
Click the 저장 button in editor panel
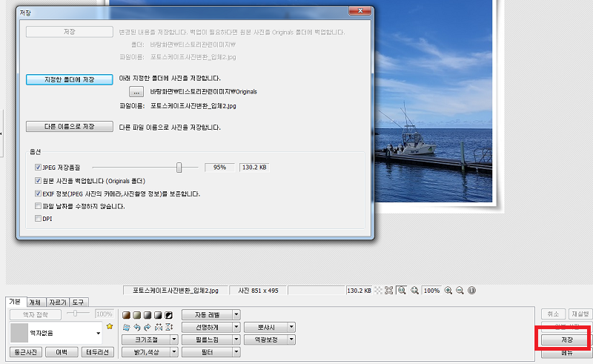566,340
